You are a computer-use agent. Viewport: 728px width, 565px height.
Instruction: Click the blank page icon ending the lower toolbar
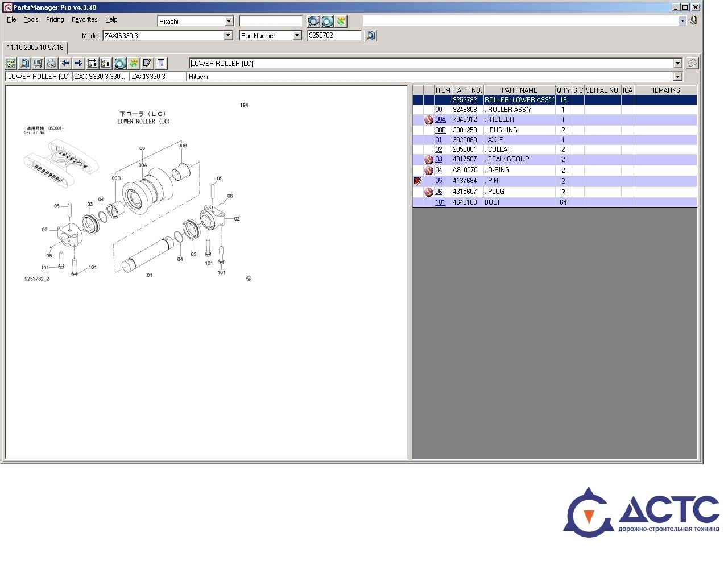coord(161,63)
